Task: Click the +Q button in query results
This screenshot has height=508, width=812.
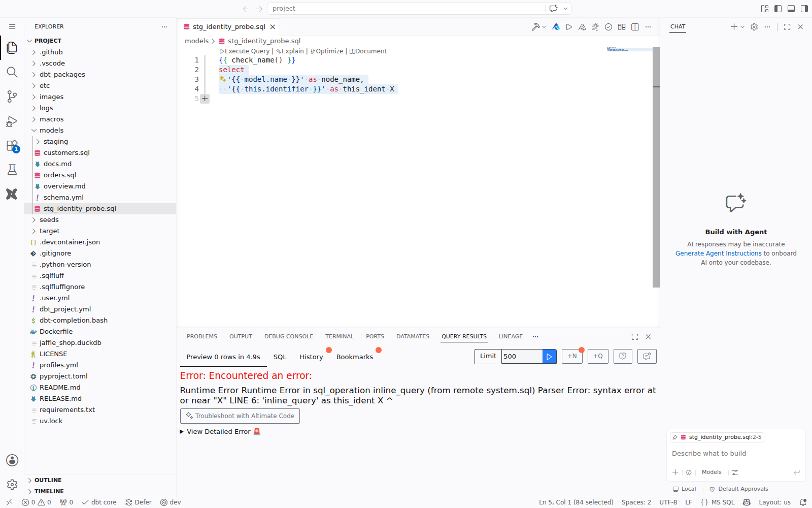Action: coord(598,357)
